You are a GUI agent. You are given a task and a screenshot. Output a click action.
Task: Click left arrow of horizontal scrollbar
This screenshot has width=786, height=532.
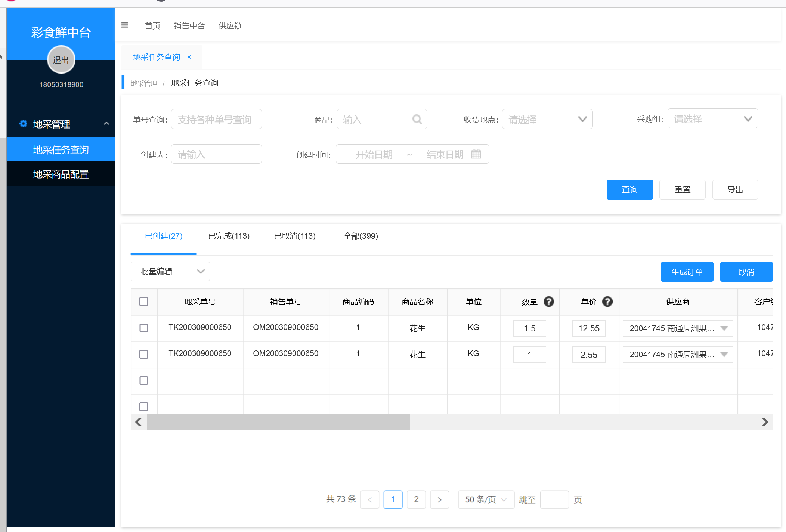coord(139,422)
